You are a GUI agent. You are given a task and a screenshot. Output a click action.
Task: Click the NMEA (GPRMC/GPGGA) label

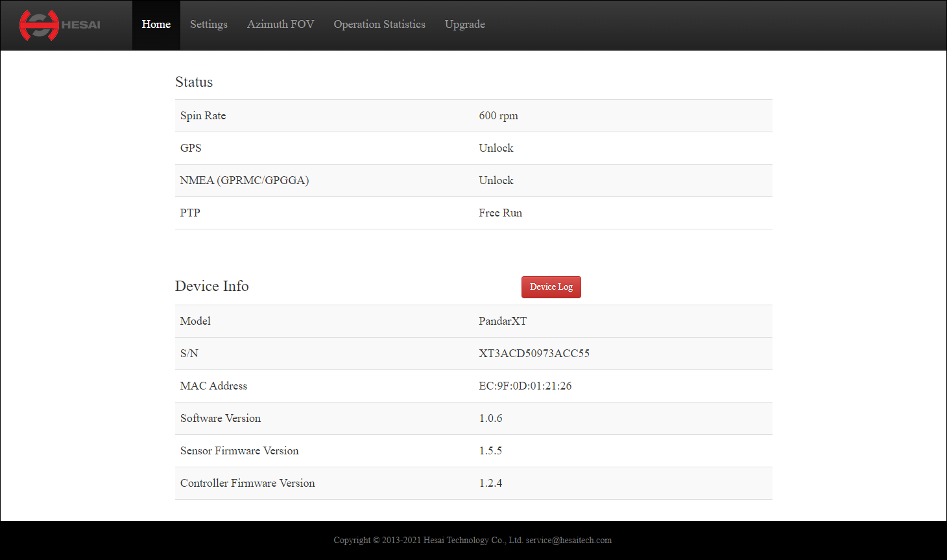point(245,181)
